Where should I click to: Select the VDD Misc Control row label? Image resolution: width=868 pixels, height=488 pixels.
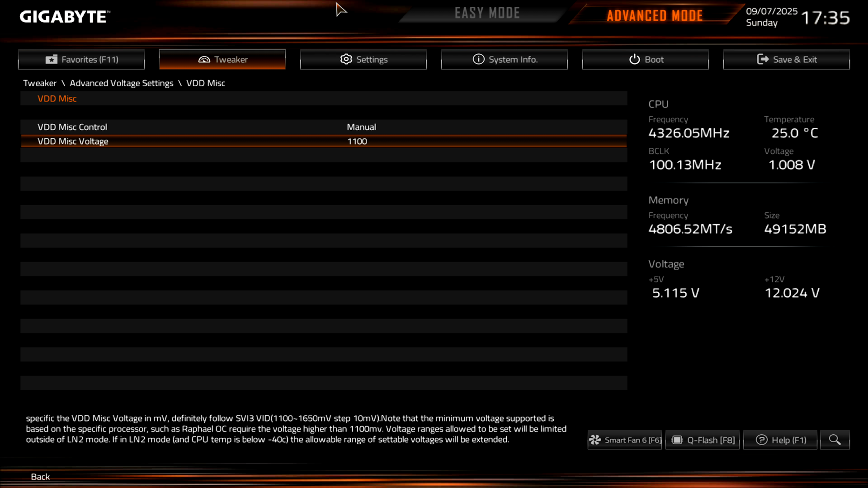point(72,127)
